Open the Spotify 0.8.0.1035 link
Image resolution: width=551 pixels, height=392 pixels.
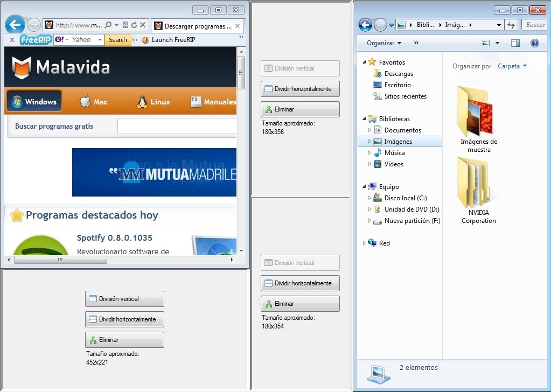(115, 238)
